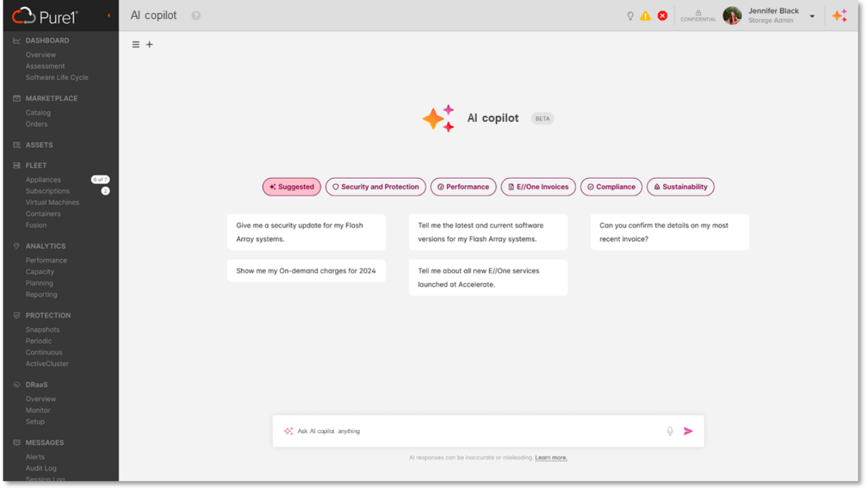Open Protection Periodic

[x=39, y=341]
